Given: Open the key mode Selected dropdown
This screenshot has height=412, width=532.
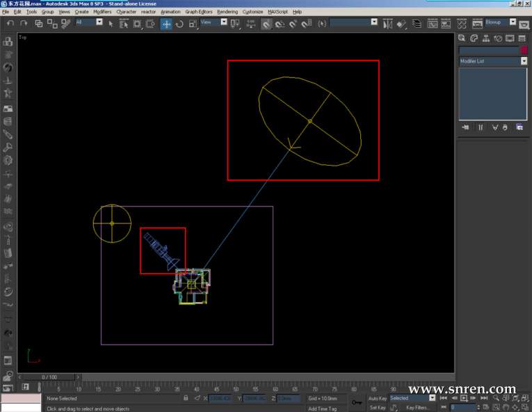Looking at the screenshot, I should click(433, 398).
